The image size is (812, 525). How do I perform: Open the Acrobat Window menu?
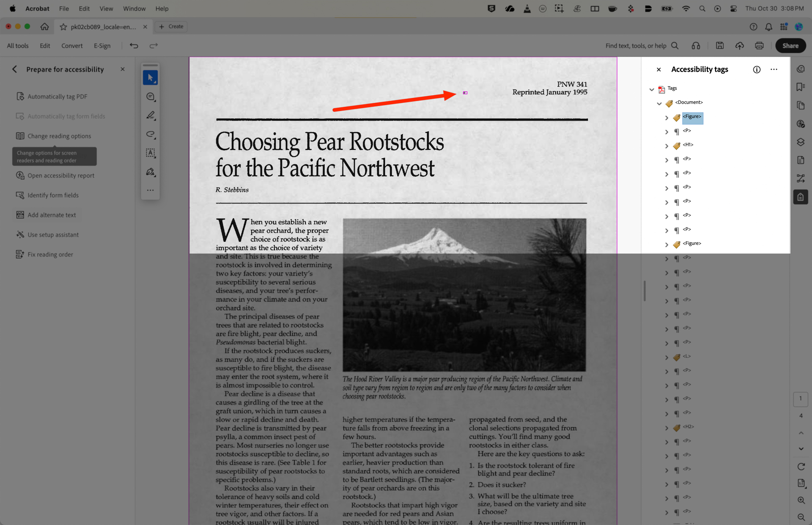click(134, 8)
